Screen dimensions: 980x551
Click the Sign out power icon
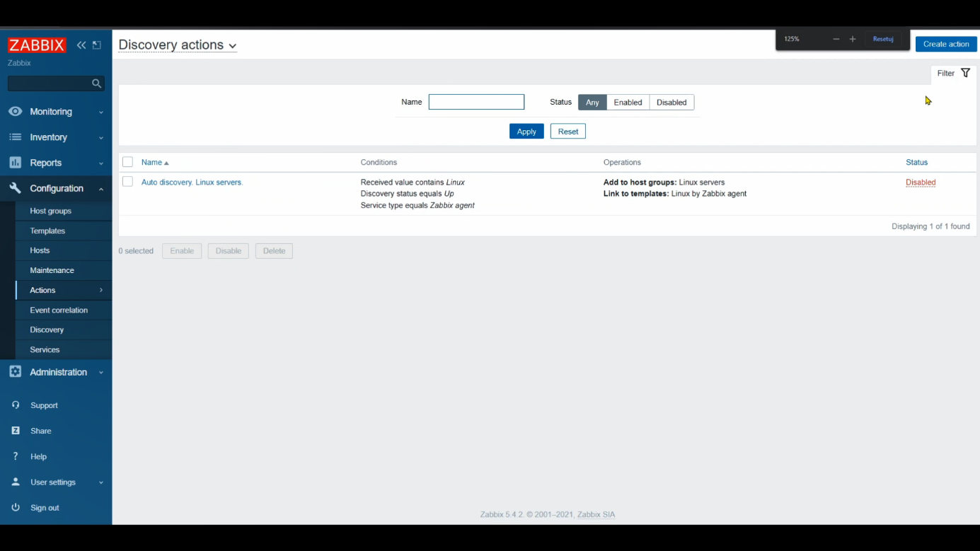(16, 507)
